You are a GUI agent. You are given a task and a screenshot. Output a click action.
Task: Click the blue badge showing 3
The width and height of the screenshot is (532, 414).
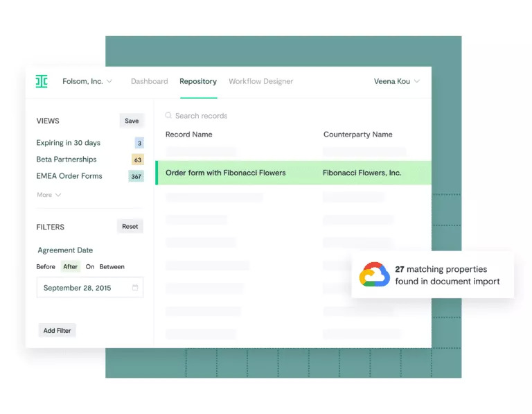click(139, 143)
